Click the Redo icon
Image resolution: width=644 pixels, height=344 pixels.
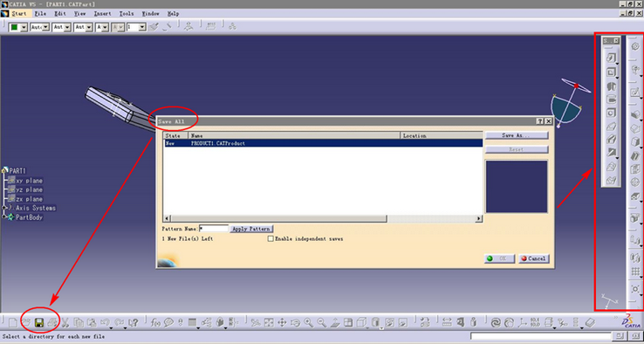[x=120, y=323]
